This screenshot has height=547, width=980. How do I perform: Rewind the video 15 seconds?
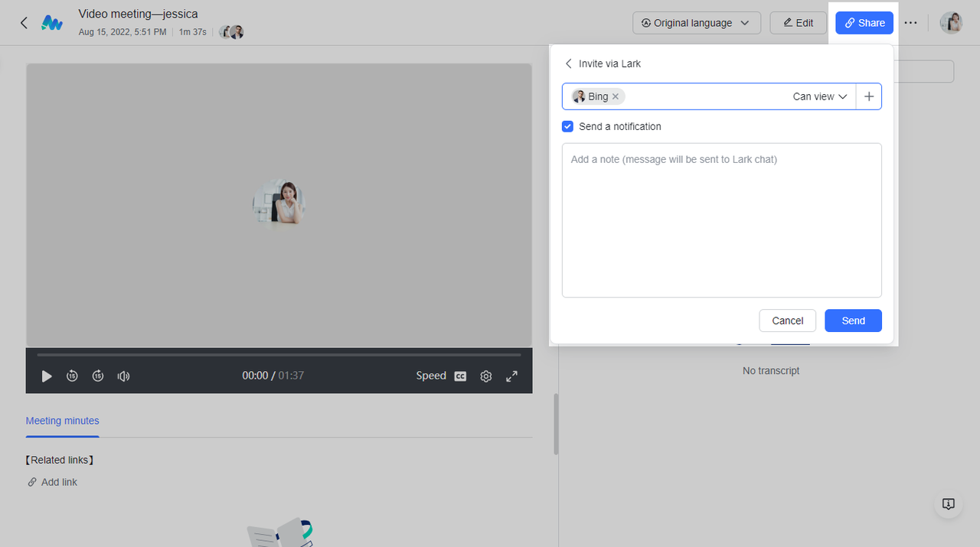72,376
